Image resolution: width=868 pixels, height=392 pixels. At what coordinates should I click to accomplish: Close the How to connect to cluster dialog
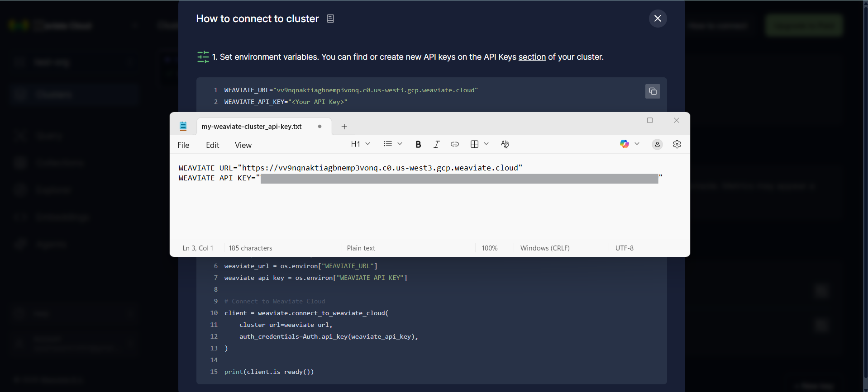pyautogui.click(x=658, y=19)
